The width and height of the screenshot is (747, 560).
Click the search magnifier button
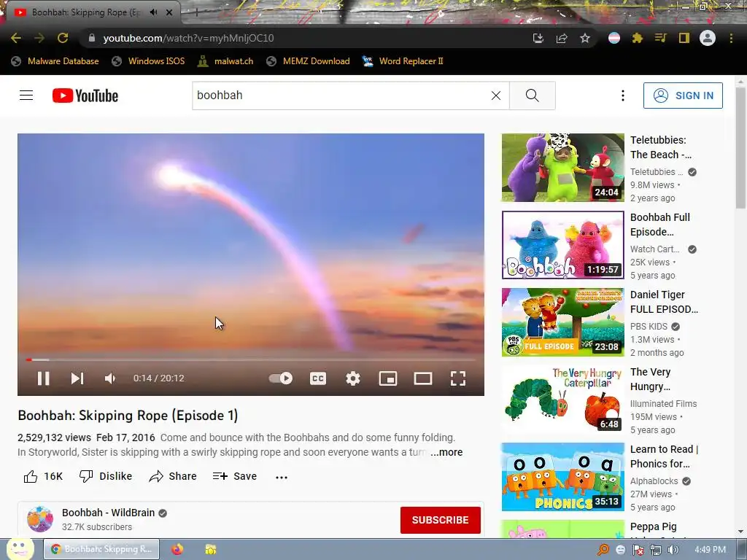[532, 96]
